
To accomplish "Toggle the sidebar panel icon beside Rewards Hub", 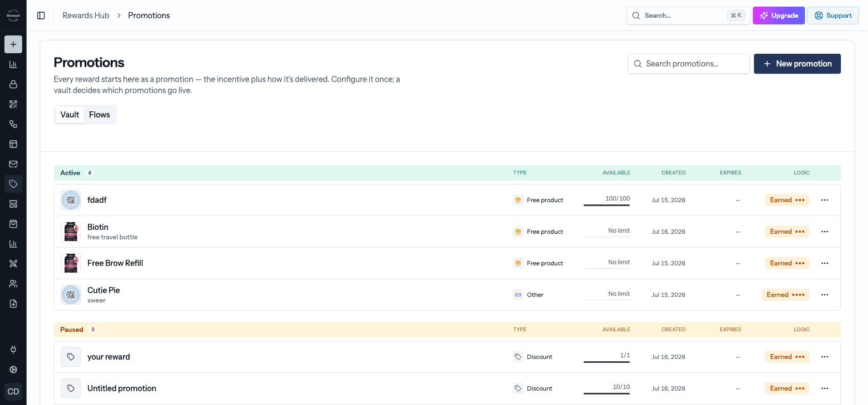I will [41, 16].
